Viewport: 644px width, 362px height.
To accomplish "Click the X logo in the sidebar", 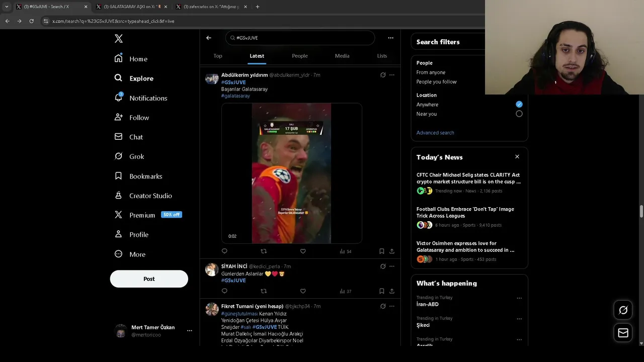I will point(119,39).
